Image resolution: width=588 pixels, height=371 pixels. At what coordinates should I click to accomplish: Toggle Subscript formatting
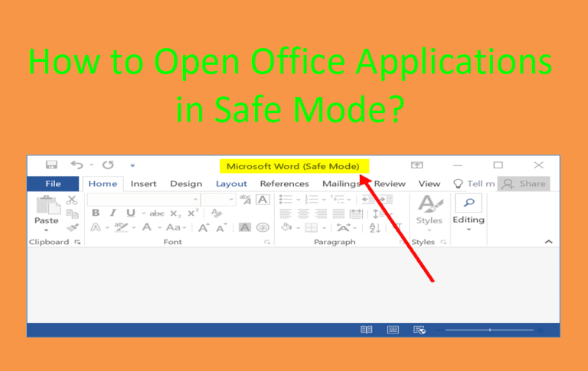175,213
